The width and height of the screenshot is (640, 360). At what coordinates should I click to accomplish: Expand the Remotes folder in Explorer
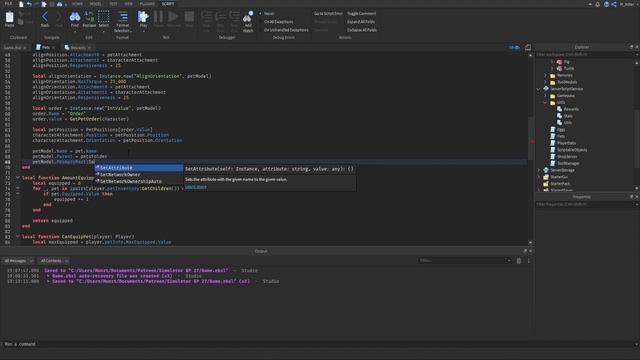coord(545,75)
